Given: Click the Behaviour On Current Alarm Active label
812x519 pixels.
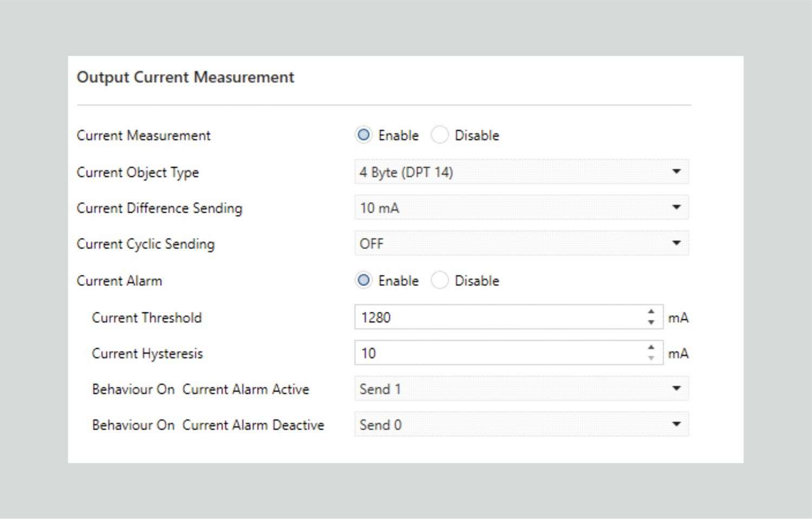Looking at the screenshot, I should coord(201,389).
